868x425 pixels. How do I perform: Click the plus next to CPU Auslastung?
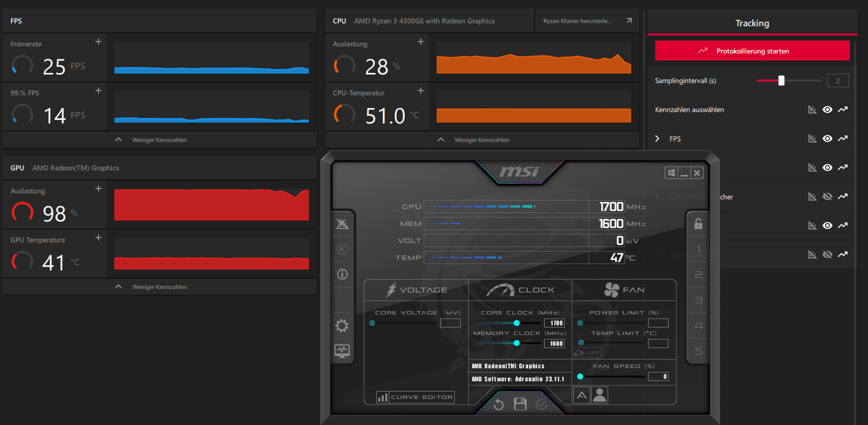click(421, 41)
